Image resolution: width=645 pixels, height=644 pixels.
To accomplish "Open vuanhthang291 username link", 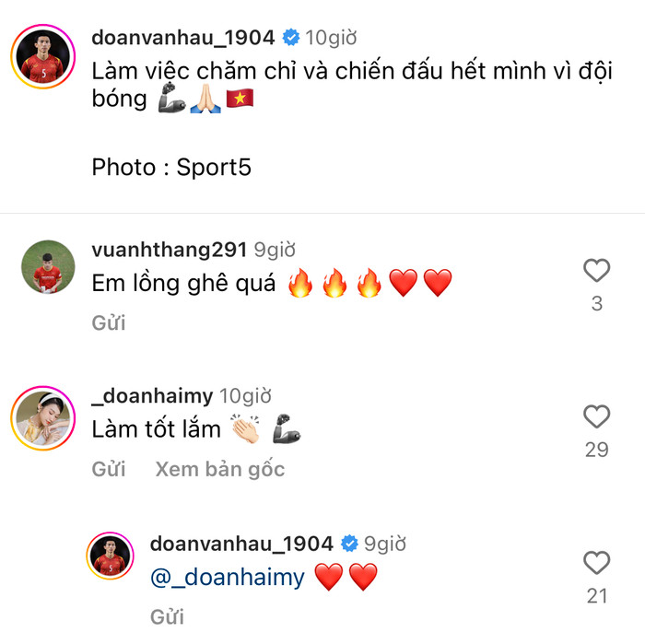I will (169, 250).
